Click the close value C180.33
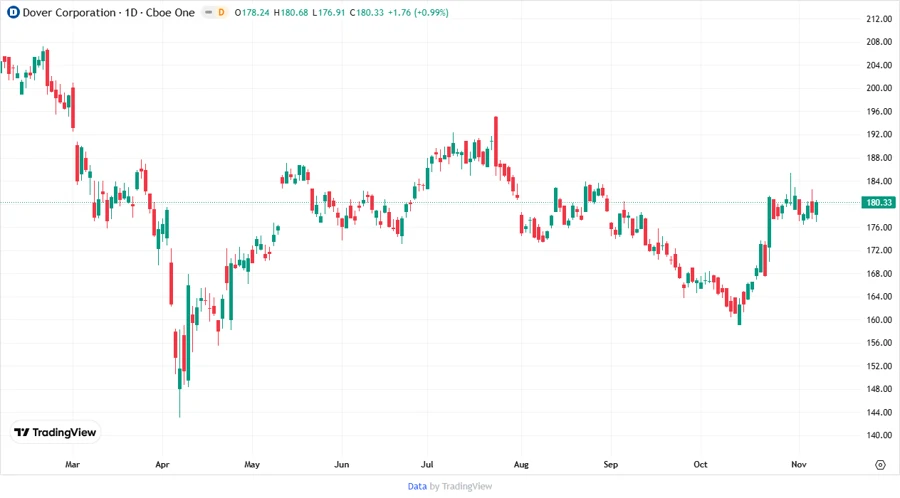The image size is (900, 498). point(367,12)
